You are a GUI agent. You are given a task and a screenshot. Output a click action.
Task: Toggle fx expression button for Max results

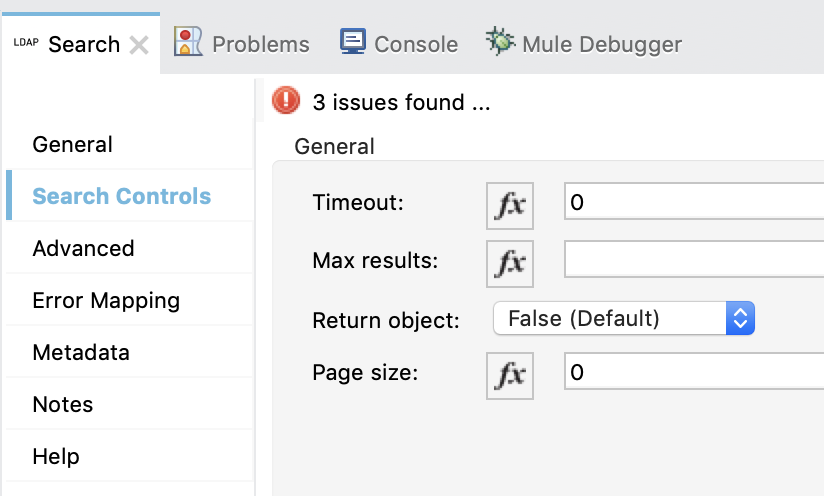510,262
